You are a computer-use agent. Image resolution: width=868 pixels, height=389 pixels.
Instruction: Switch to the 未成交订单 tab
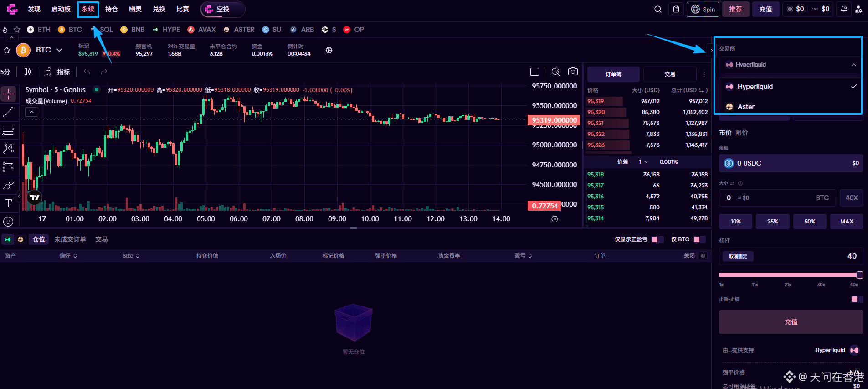coord(70,239)
